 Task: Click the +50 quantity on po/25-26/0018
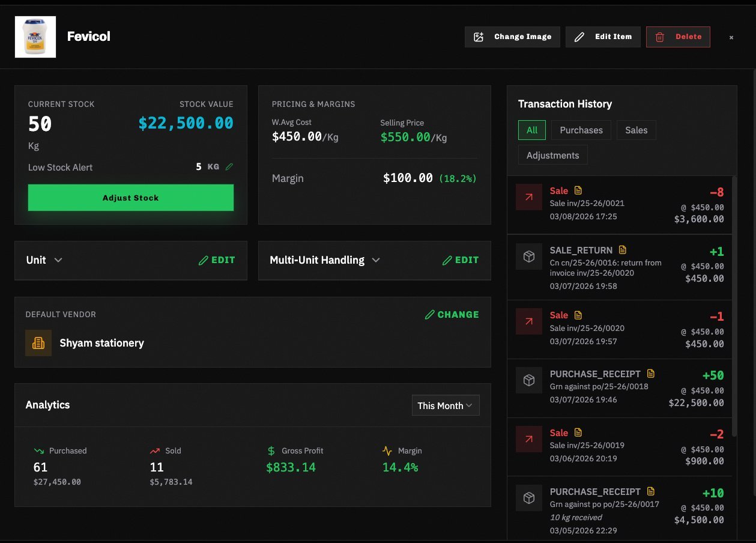point(713,375)
